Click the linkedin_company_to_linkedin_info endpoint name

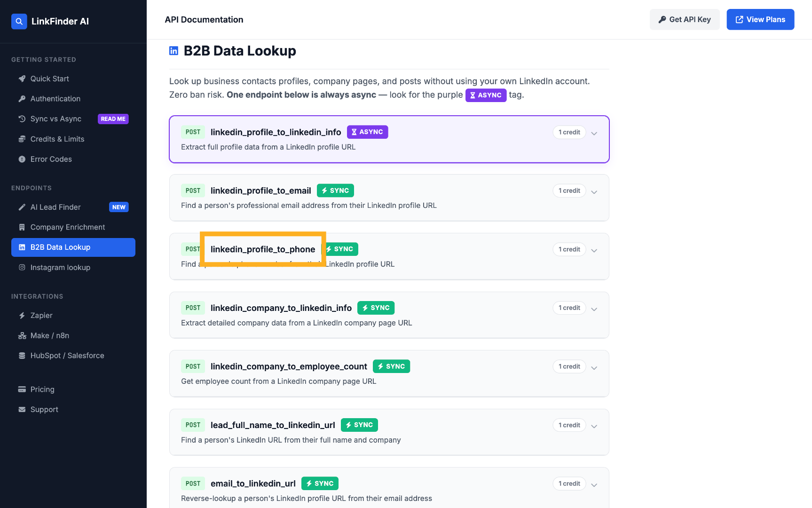coord(281,308)
